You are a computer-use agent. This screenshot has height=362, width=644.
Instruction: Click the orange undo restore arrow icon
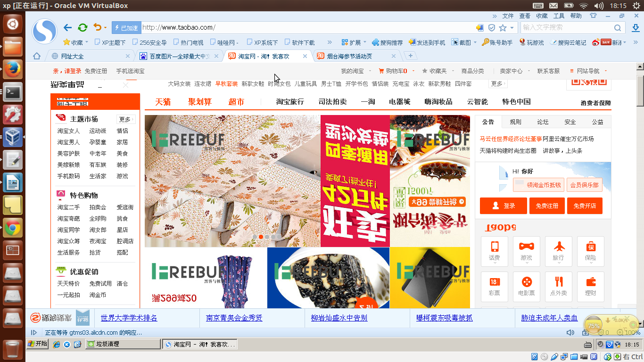point(97,27)
